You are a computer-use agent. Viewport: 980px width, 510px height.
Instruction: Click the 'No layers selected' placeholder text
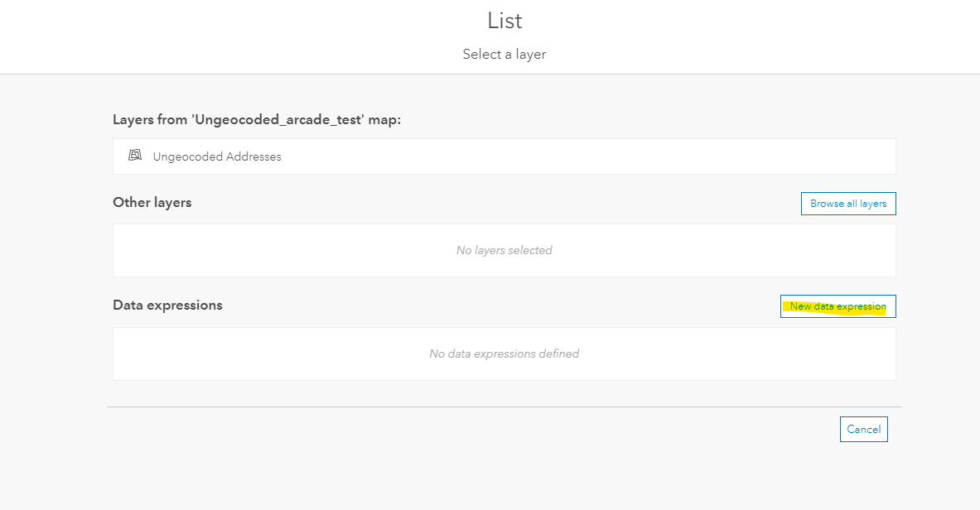[x=504, y=250]
